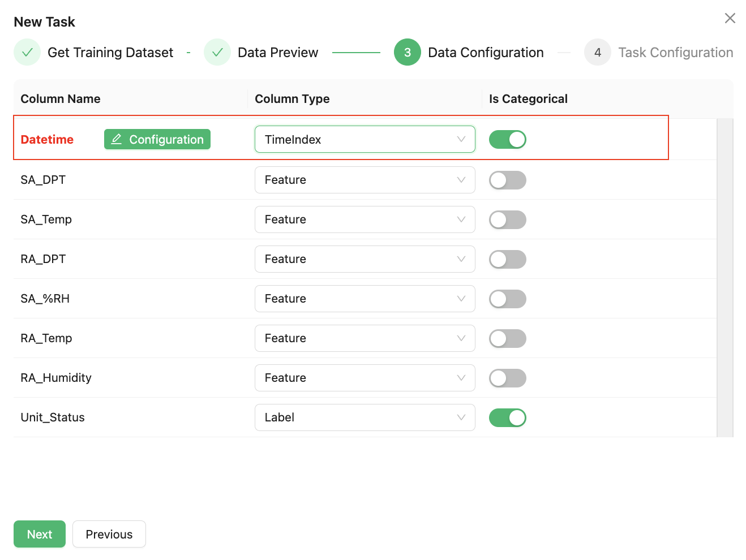Viewport: 746px width, 560px height.
Task: Close the New Task dialog
Action: 730,18
